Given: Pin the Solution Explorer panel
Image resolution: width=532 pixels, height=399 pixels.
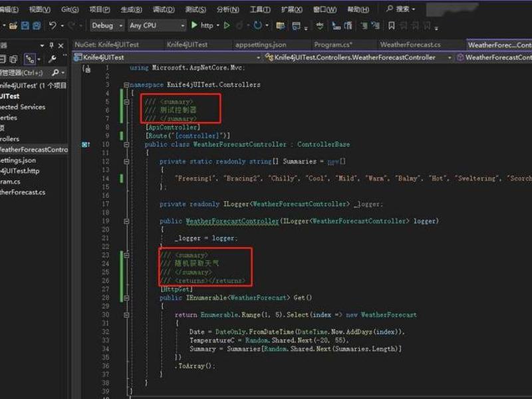Looking at the screenshot, I should pyautogui.click(x=52, y=45).
